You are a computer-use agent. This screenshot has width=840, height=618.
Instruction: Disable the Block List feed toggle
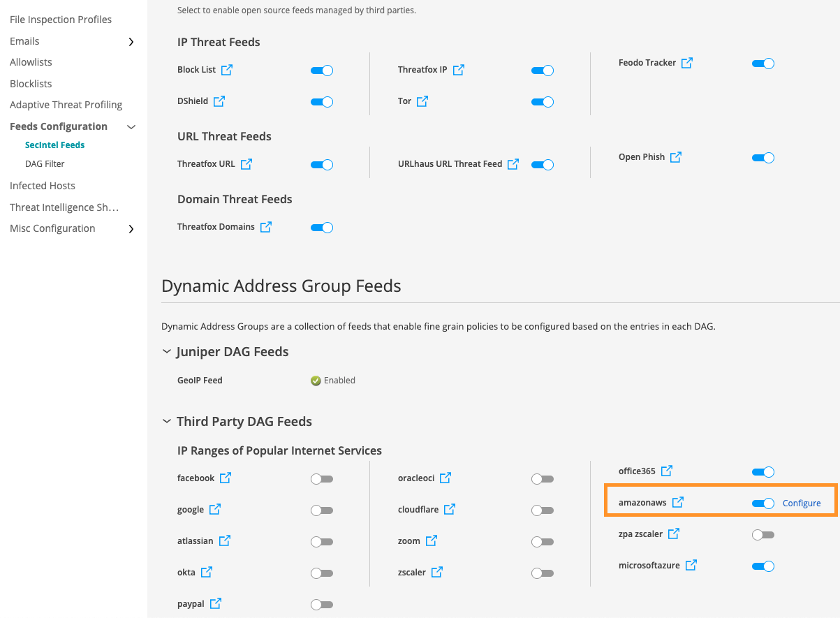(322, 71)
